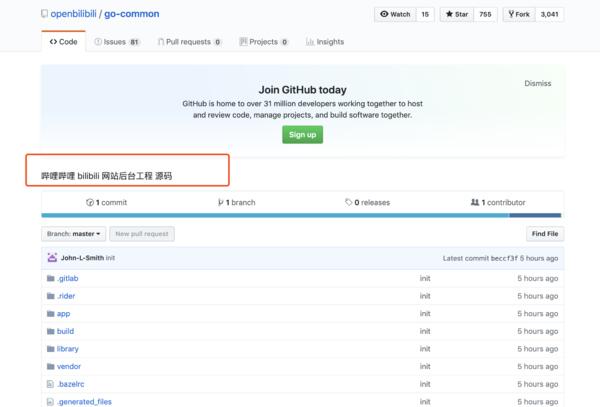This screenshot has width=600, height=407.
Task: Click the build folder icon
Action: tap(50, 331)
